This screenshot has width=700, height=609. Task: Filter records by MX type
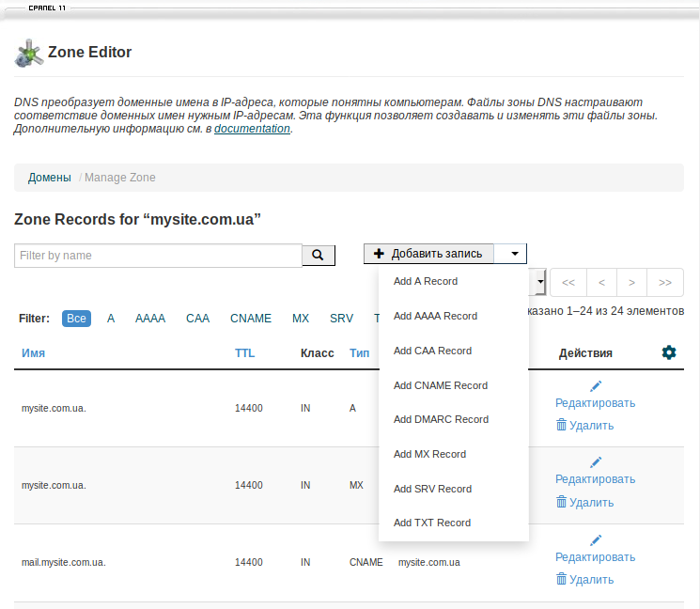301,319
